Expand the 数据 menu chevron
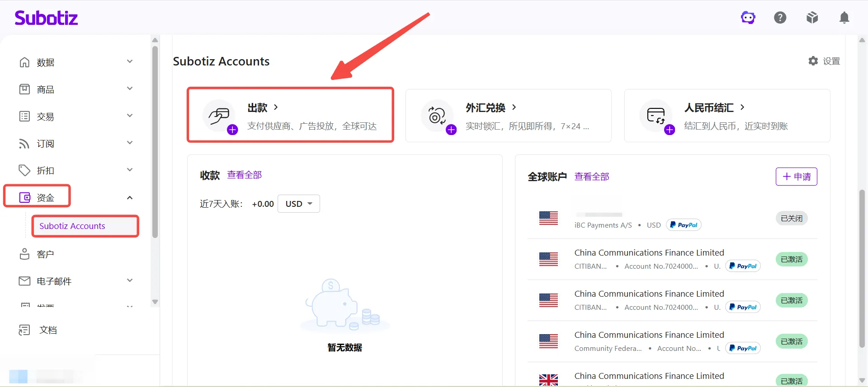The width and height of the screenshot is (868, 387). tap(130, 61)
